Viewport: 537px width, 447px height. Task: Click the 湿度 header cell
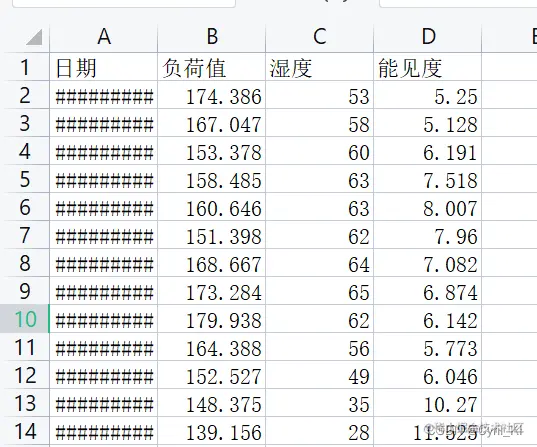click(x=319, y=67)
